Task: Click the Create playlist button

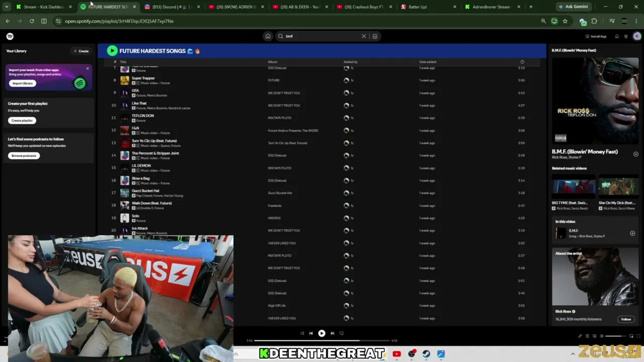Action: click(x=22, y=121)
